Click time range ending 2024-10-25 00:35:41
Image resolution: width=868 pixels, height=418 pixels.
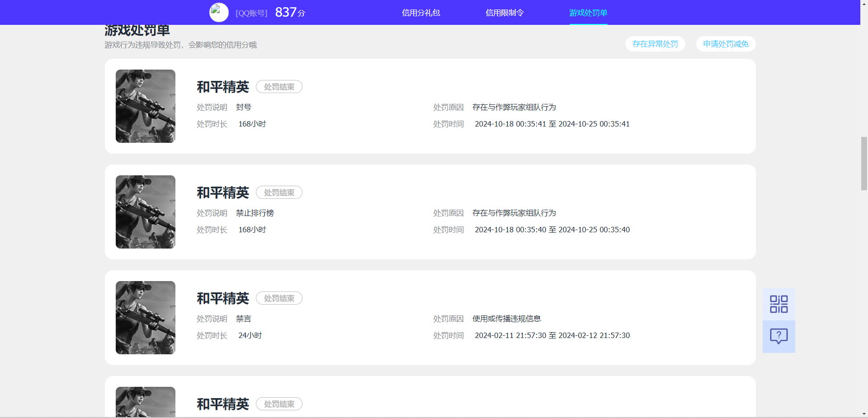[x=552, y=124]
